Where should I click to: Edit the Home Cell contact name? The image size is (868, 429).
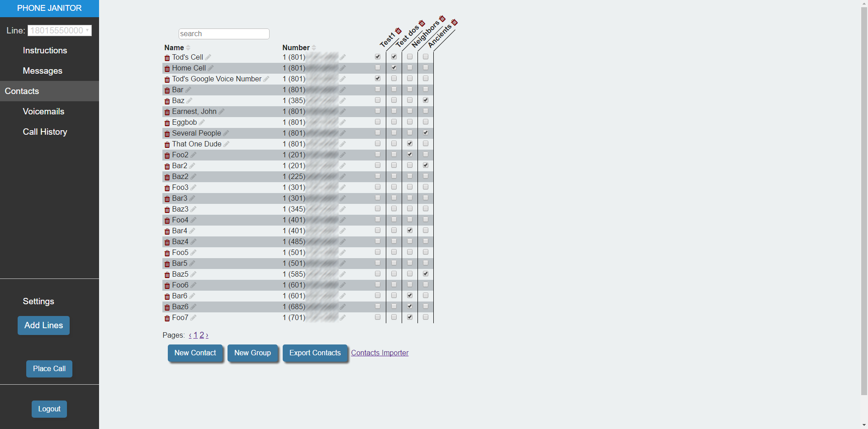pos(211,68)
